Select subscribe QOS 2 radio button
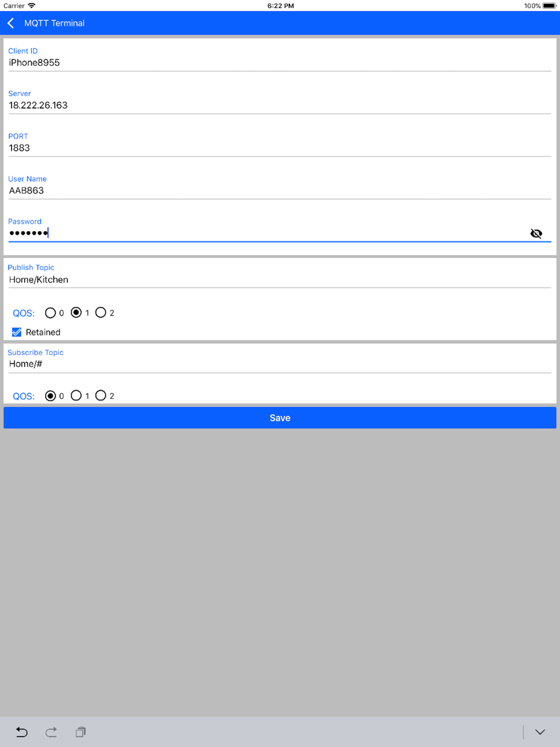Image resolution: width=560 pixels, height=747 pixels. pos(101,395)
